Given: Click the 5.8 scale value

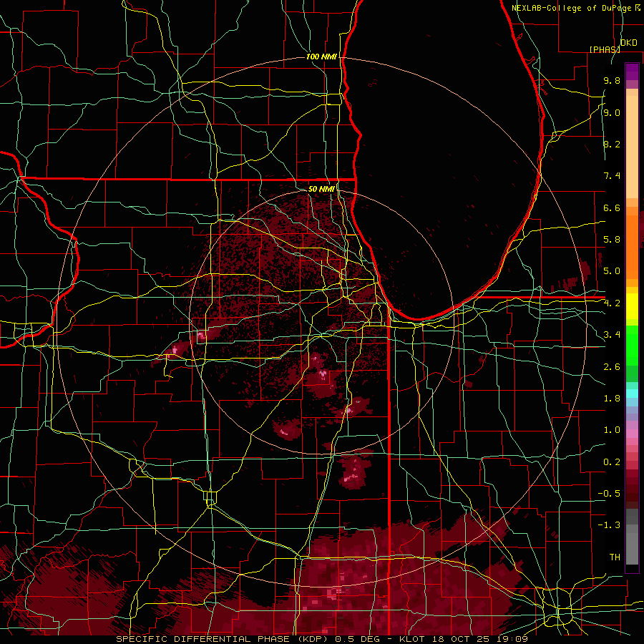Looking at the screenshot, I should coord(612,240).
